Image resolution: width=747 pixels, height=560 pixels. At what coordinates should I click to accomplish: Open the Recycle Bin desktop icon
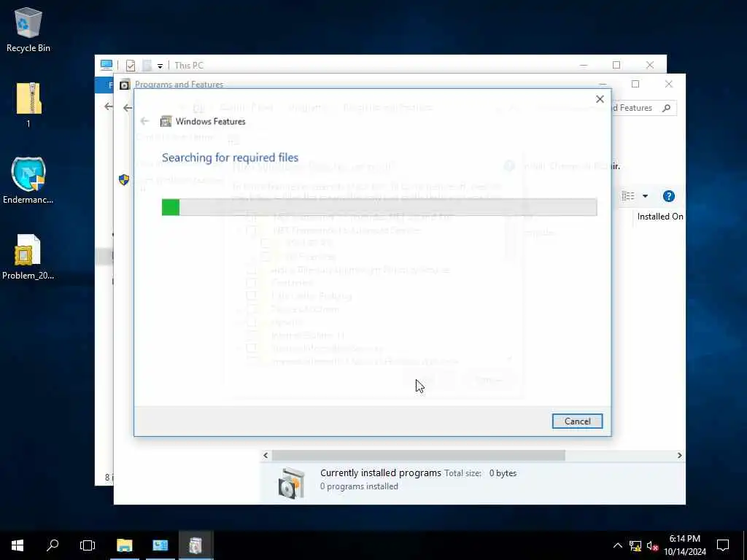[28, 29]
